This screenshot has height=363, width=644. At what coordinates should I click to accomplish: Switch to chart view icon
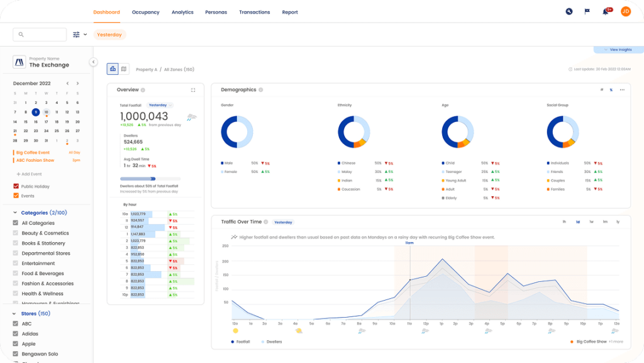(x=113, y=69)
